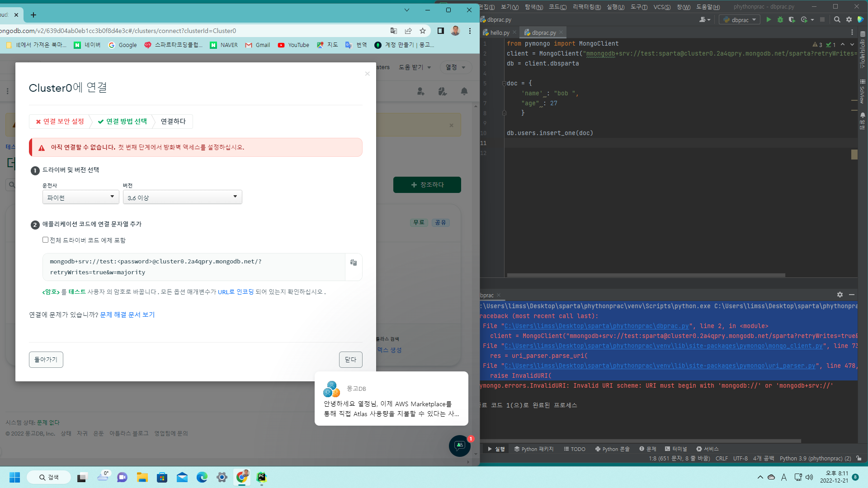Image resolution: width=868 pixels, height=488 pixels.
Task: Click the 돌아가기 back button
Action: coord(46,360)
